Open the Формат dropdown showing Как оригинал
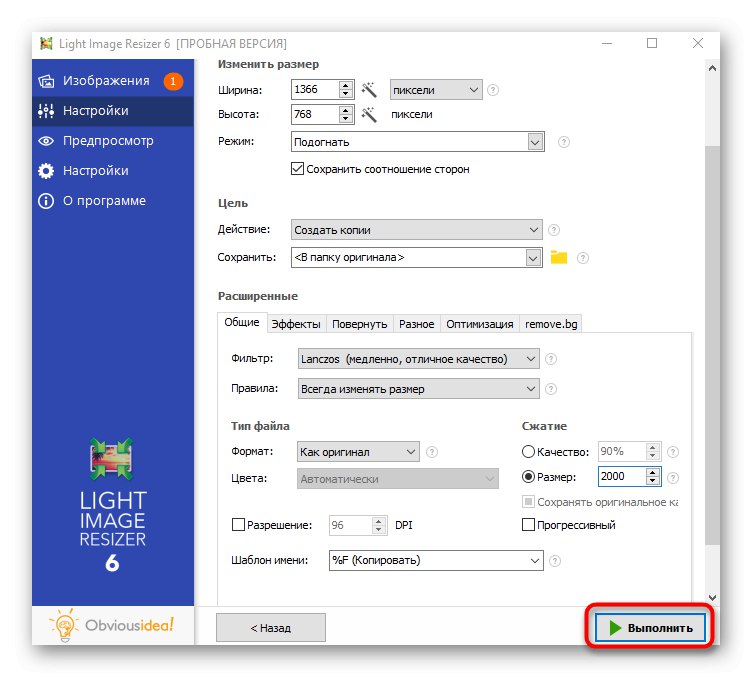The height and width of the screenshot is (677, 752). click(358, 452)
